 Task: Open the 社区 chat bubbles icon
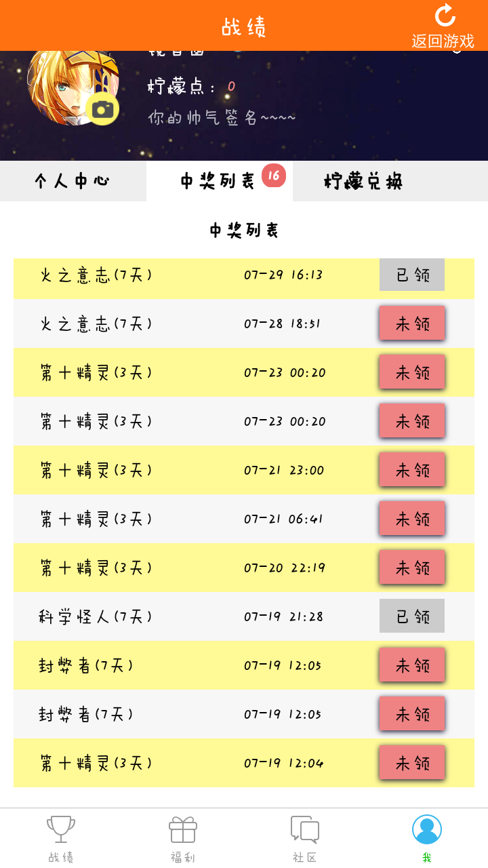(305, 829)
